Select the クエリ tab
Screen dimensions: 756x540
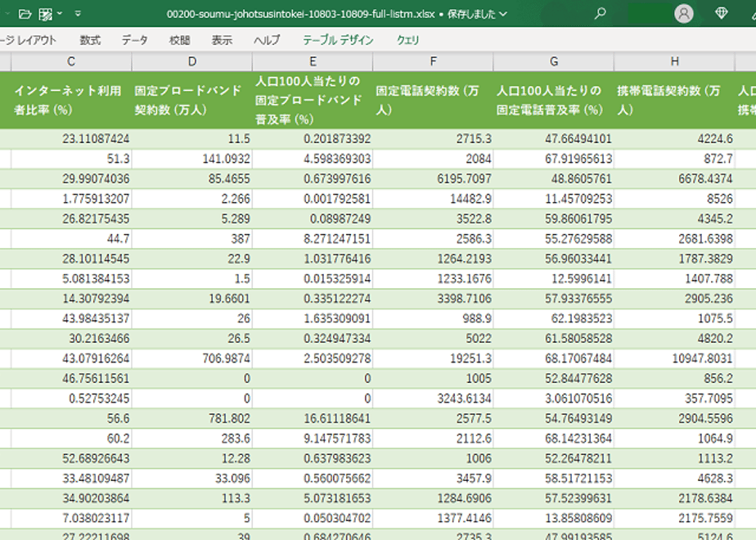[407, 40]
